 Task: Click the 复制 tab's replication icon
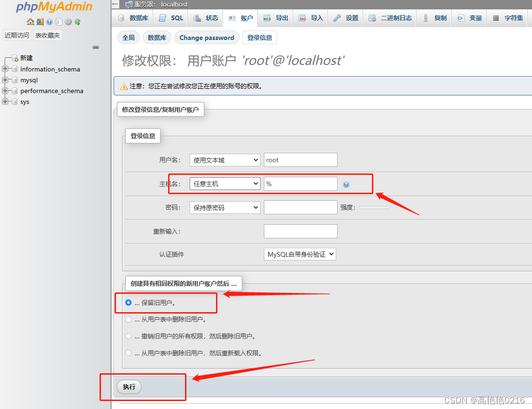pyautogui.click(x=426, y=18)
